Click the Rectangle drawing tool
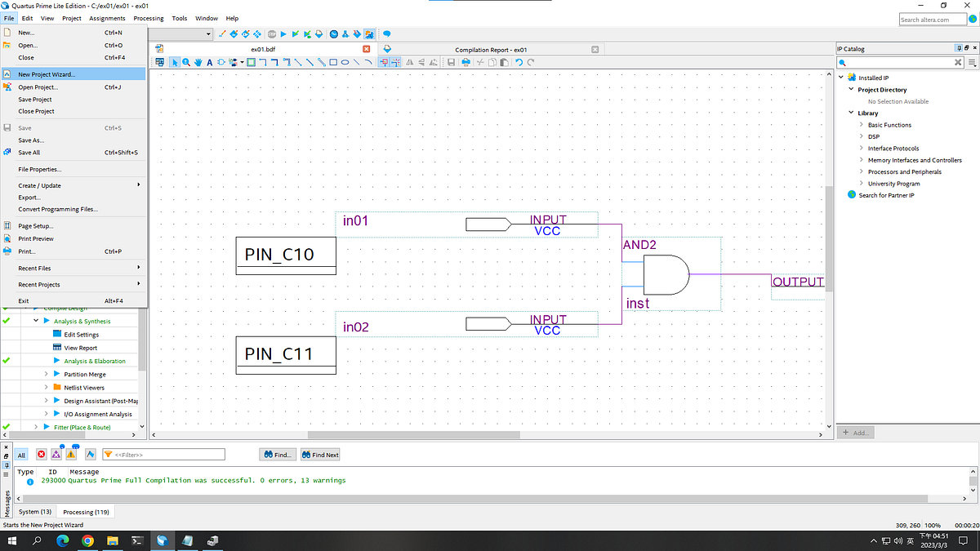The height and width of the screenshot is (551, 980). point(332,62)
